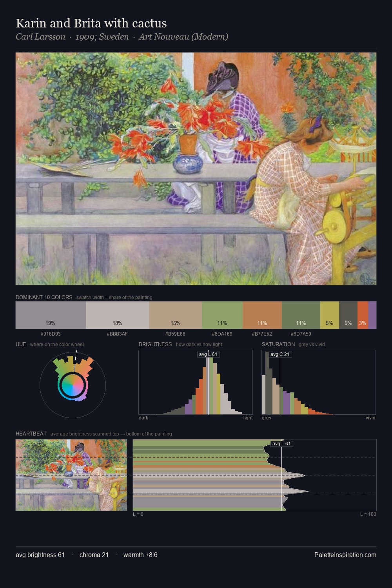Screen dimensions: 392x588
Task: Click the dark grey 5% swatch
Action: click(x=348, y=315)
